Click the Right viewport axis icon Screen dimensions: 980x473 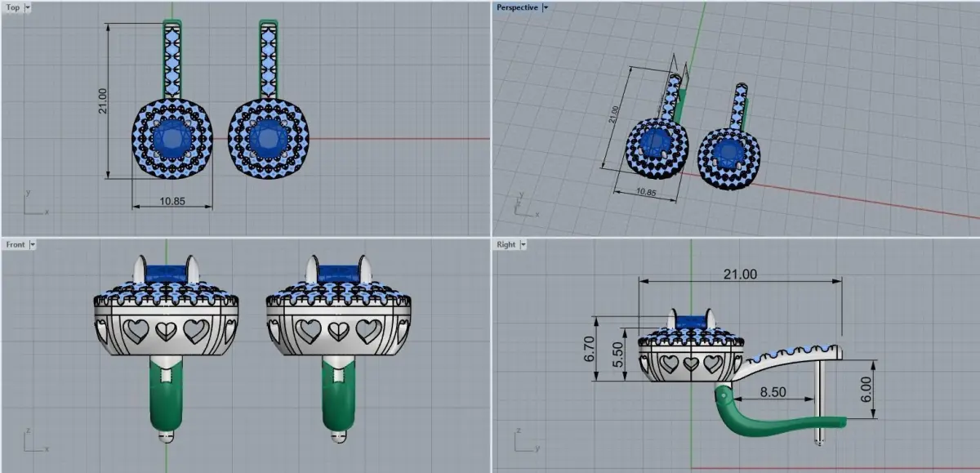tap(526, 440)
